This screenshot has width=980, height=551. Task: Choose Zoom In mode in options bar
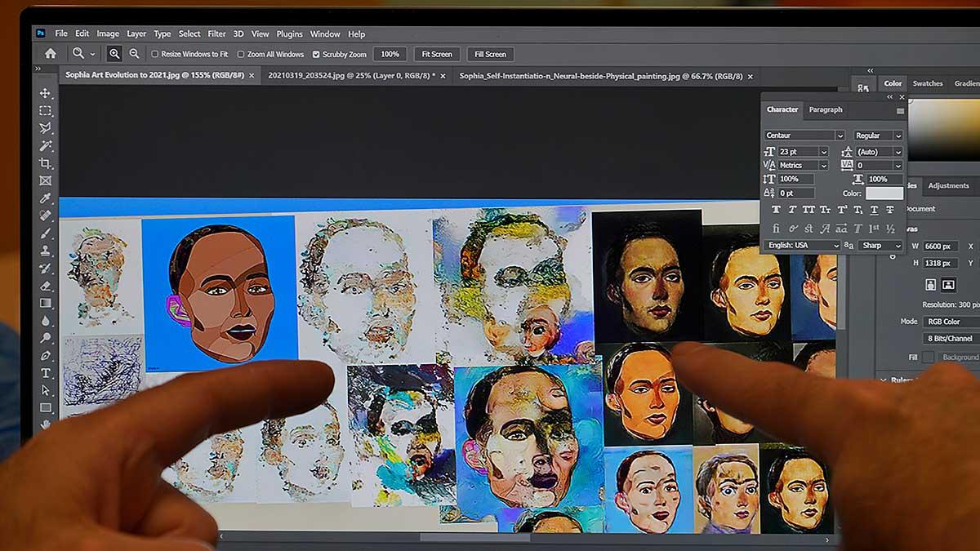[114, 54]
